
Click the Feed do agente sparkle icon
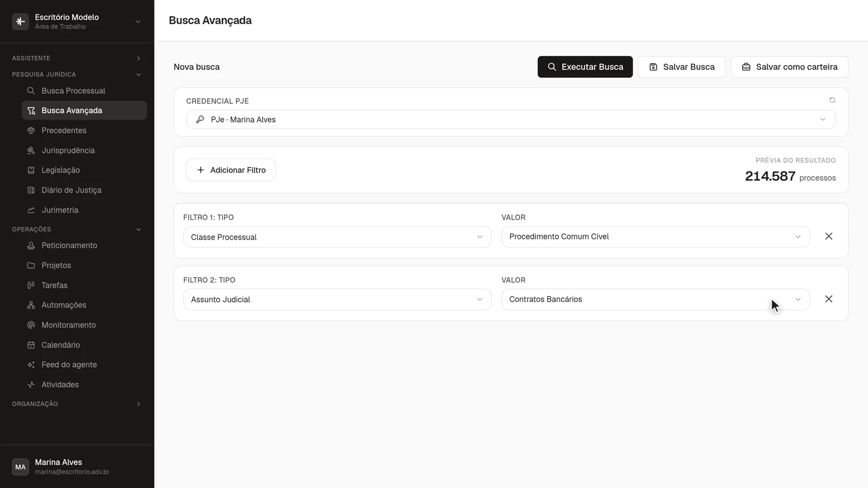click(x=31, y=365)
